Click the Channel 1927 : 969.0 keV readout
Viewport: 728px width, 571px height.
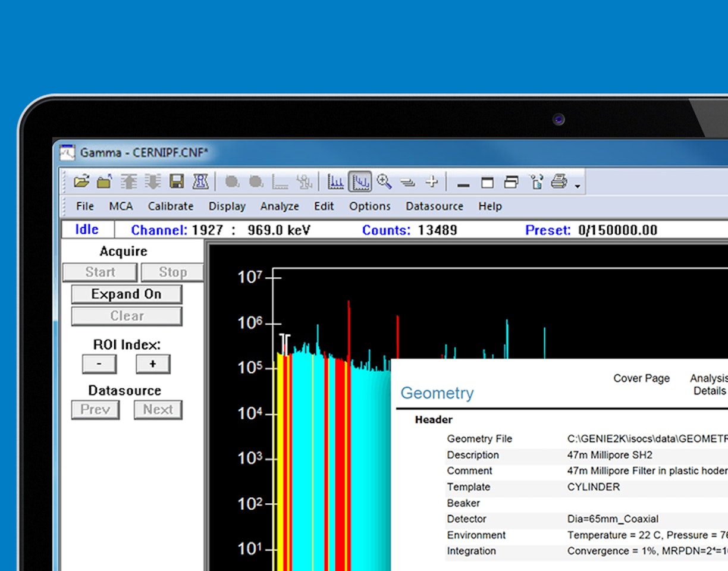click(x=221, y=230)
